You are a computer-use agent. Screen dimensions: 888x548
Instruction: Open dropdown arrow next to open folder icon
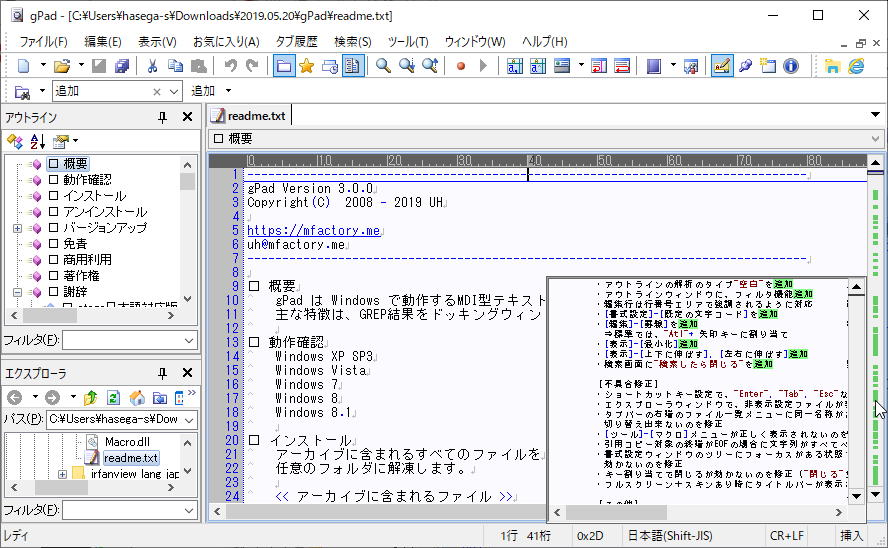[x=81, y=66]
